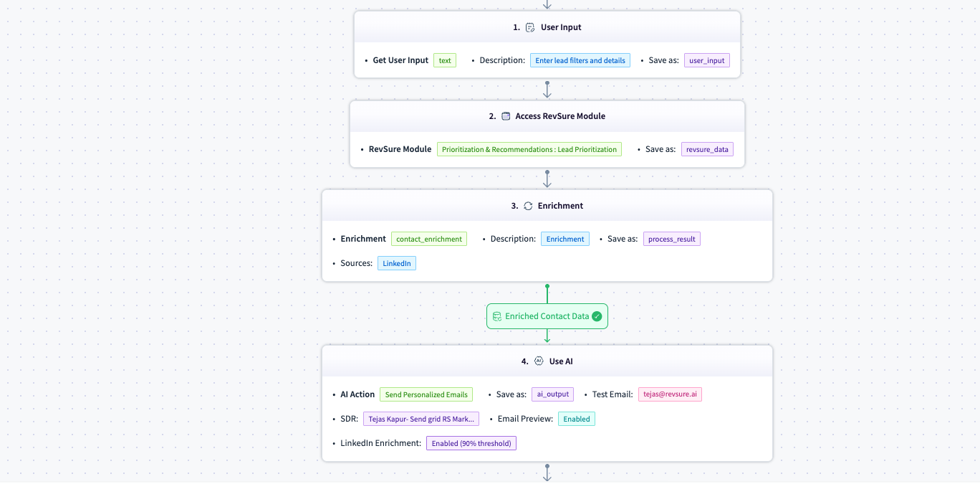This screenshot has height=484, width=980.
Task: Click the 'RevSure Module' label
Action: pyautogui.click(x=400, y=149)
